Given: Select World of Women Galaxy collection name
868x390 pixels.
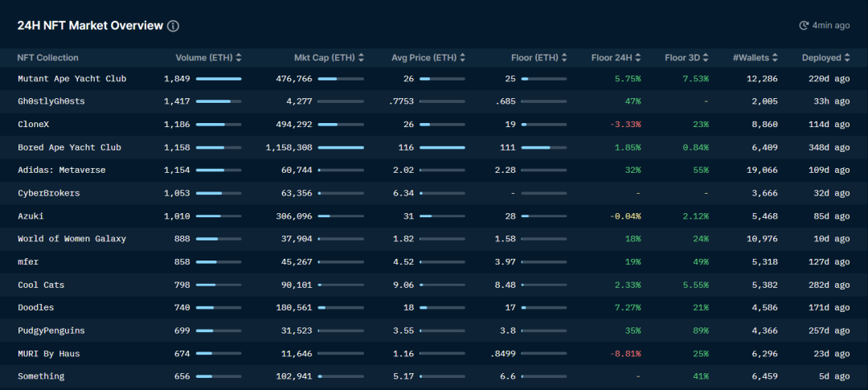Looking at the screenshot, I should [x=72, y=239].
